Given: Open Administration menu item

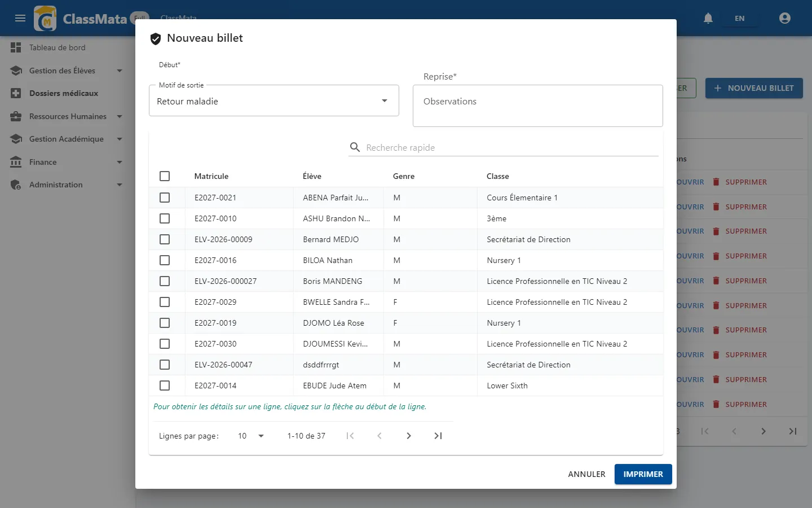Looking at the screenshot, I should [x=68, y=185].
